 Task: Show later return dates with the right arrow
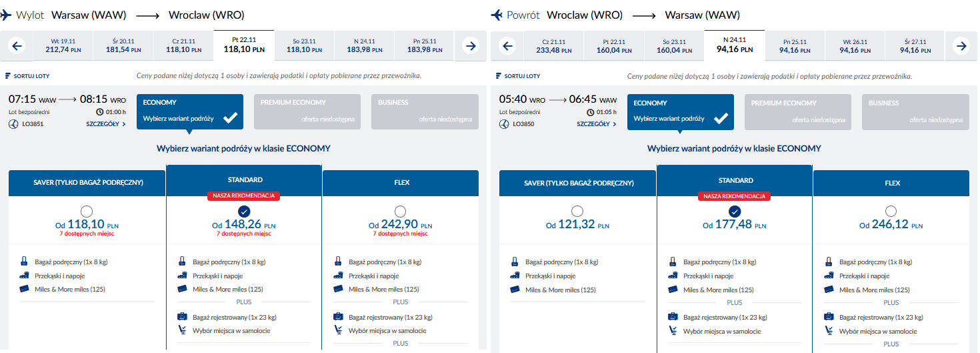point(961,46)
